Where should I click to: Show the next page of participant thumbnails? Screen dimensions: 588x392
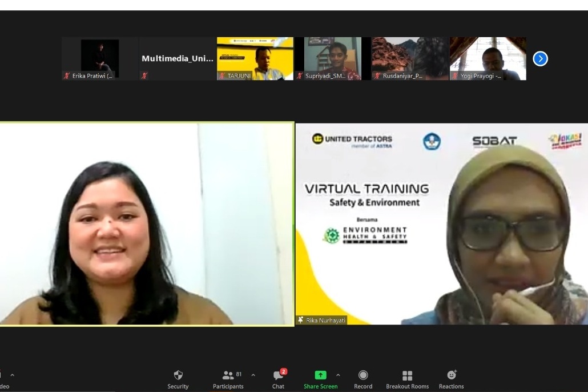540,59
